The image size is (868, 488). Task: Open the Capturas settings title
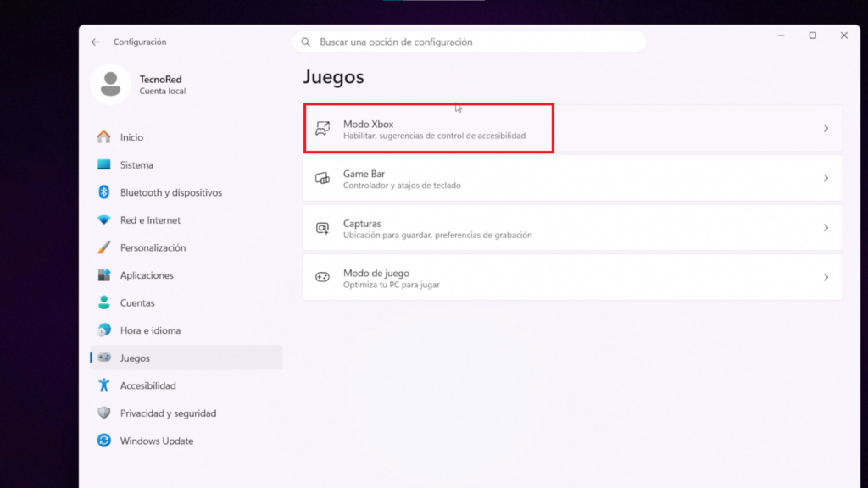[x=362, y=224]
